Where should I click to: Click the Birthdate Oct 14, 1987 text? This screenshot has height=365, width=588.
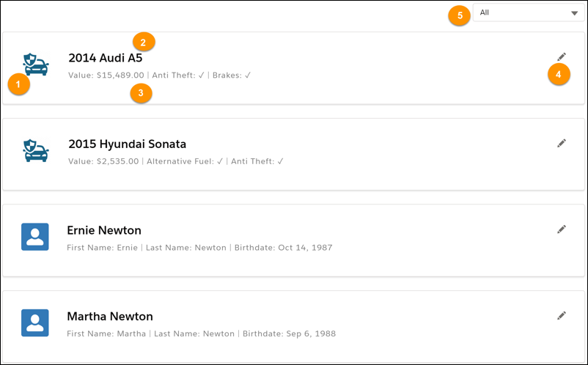[284, 248]
